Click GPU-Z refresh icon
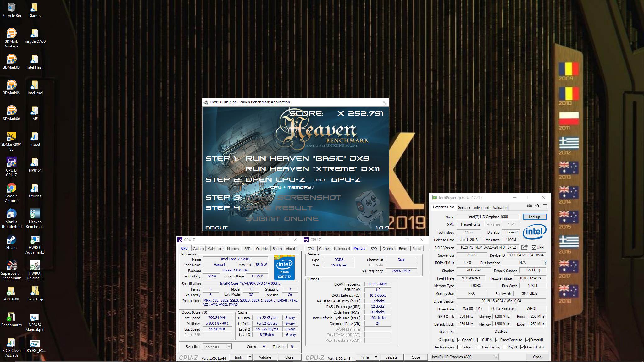644x362 pixels. point(537,206)
